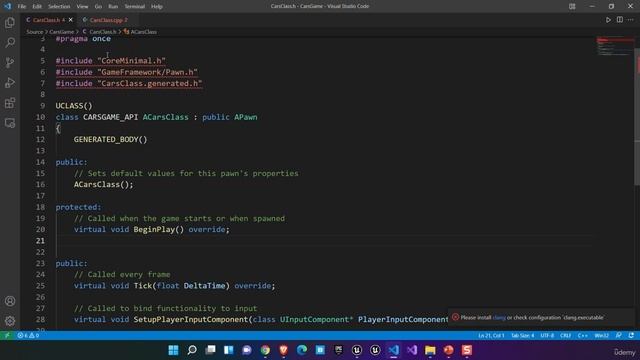Open Microsoft Edge from taskbar
640x360 pixels.
coord(302,350)
